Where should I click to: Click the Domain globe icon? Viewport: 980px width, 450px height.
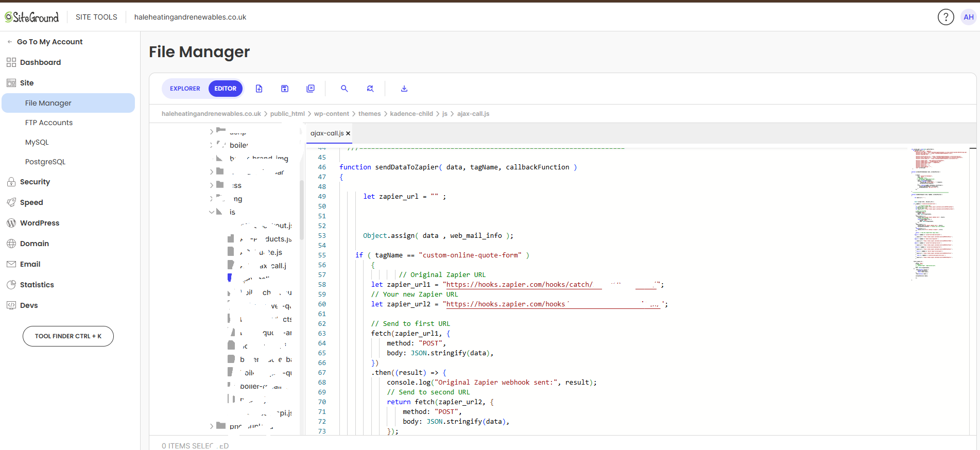tap(11, 244)
